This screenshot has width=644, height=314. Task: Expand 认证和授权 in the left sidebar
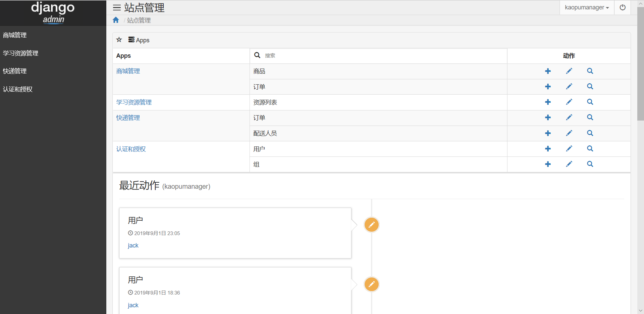[17, 89]
